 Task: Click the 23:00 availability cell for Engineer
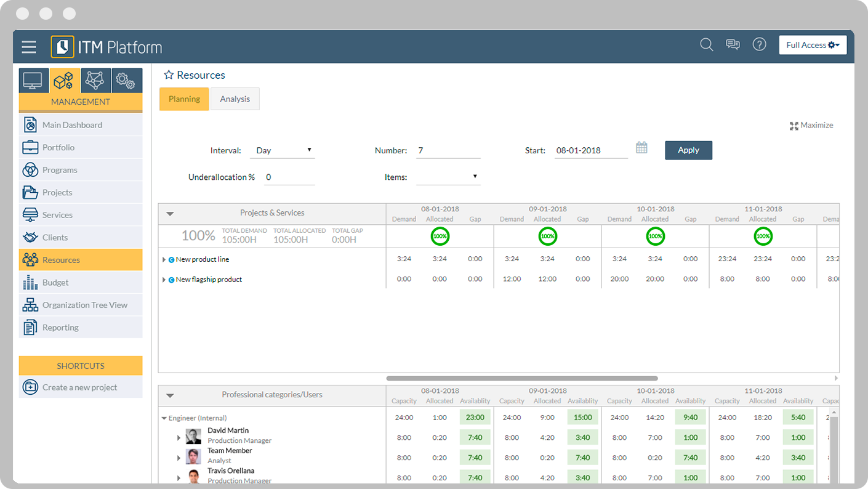475,418
